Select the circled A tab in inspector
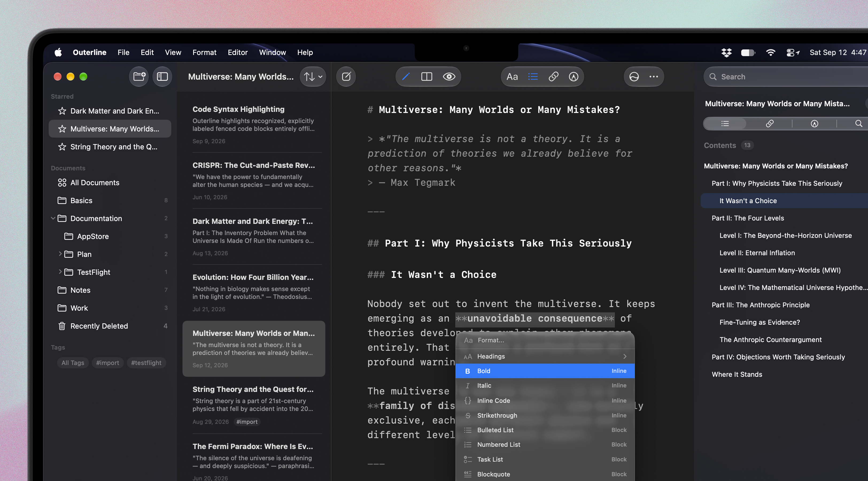The image size is (868, 481). coord(814,124)
